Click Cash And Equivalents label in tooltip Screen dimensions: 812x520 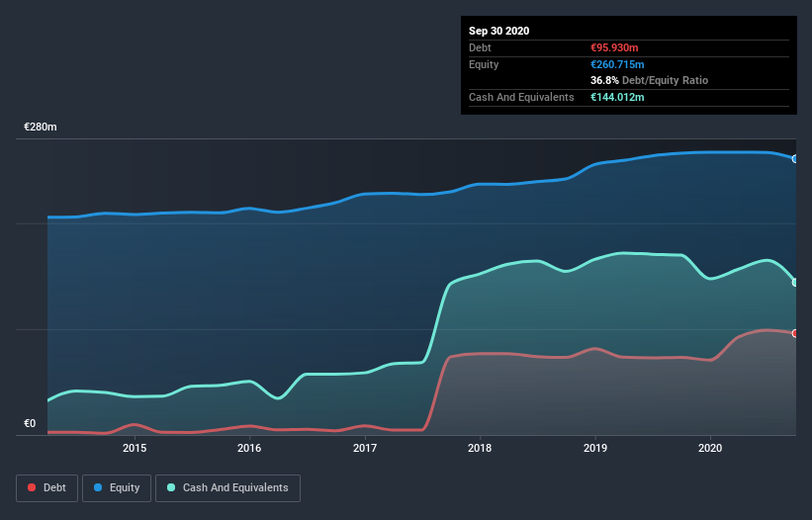click(521, 97)
